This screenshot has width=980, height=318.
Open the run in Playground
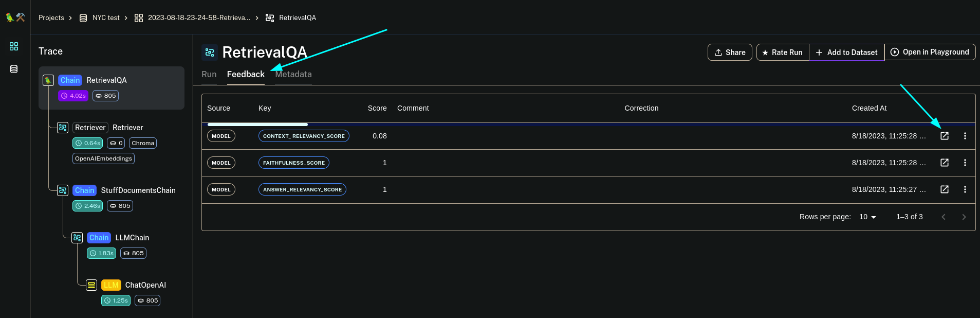pos(930,52)
